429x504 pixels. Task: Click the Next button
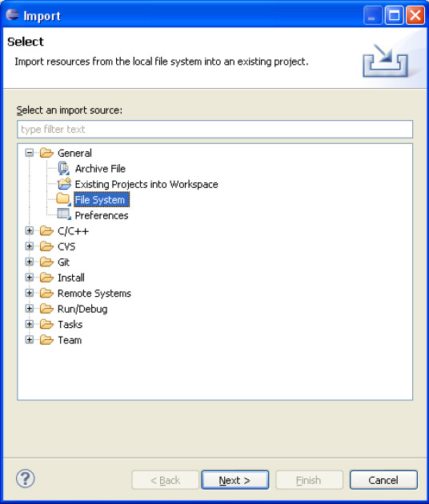pos(235,480)
